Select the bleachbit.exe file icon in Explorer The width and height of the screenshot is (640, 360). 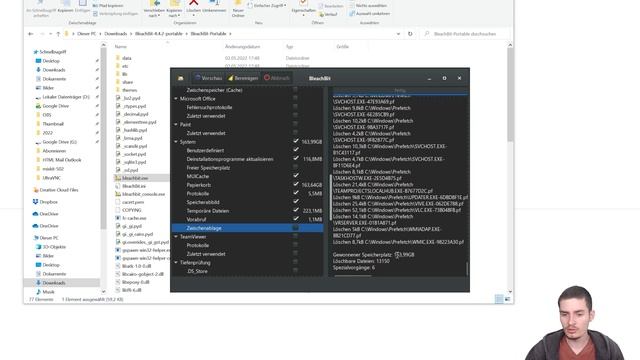point(118,178)
